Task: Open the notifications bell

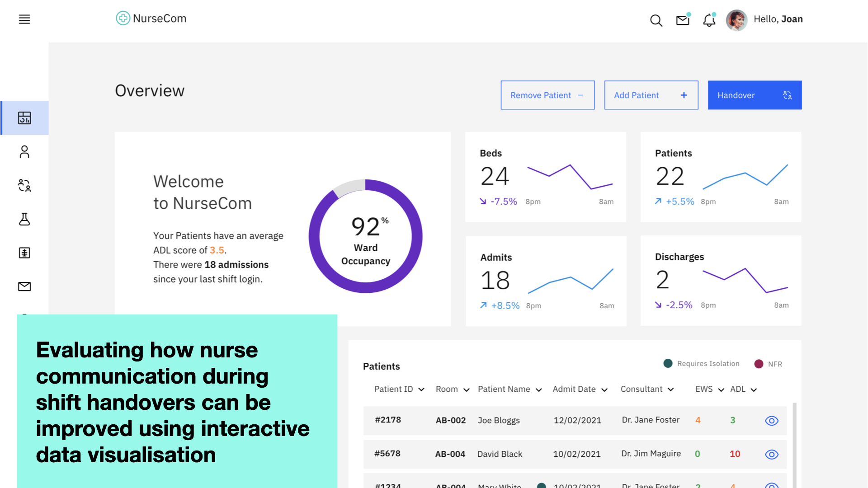Action: tap(709, 20)
